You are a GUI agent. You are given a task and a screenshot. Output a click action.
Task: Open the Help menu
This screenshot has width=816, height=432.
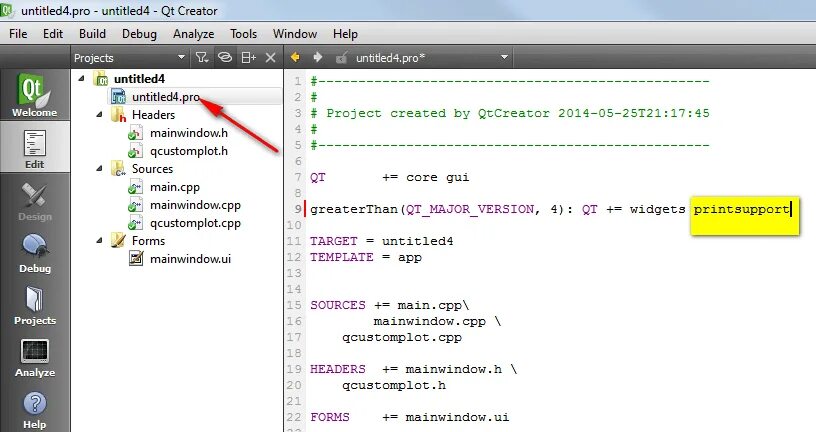(x=345, y=34)
